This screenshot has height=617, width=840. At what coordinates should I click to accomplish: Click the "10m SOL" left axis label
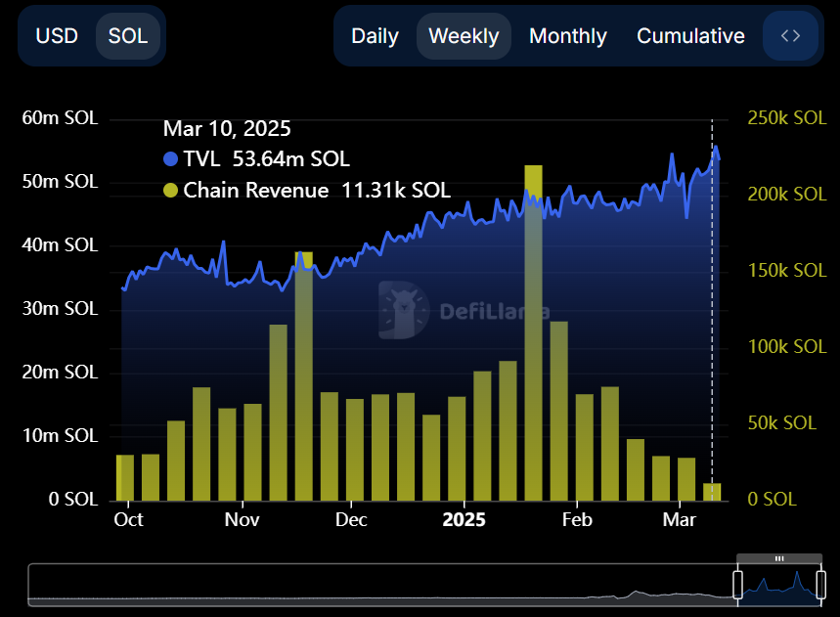tap(60, 436)
